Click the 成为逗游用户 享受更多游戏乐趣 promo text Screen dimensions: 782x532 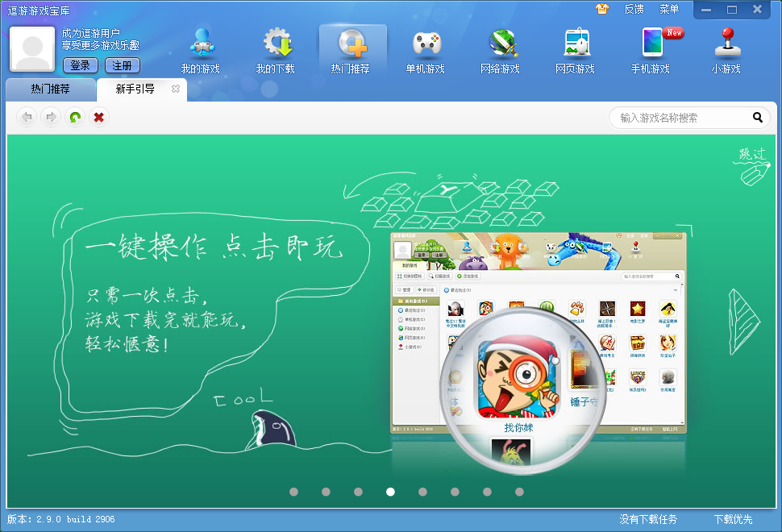pyautogui.click(x=100, y=39)
